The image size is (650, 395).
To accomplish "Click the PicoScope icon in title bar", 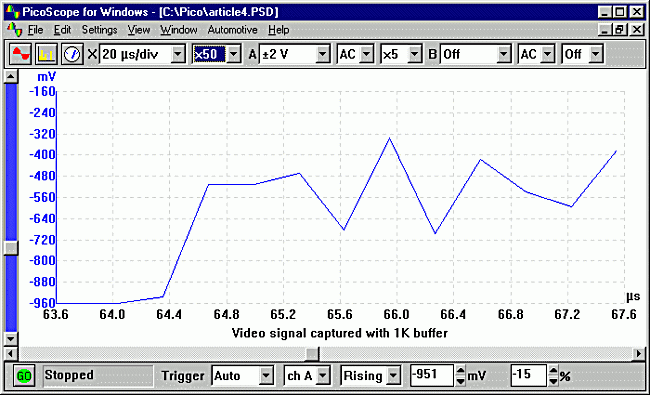I will click(x=12, y=12).
